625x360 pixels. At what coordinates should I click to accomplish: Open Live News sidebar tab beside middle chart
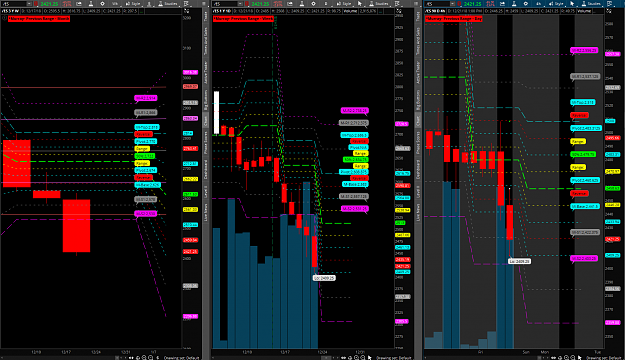(418, 212)
